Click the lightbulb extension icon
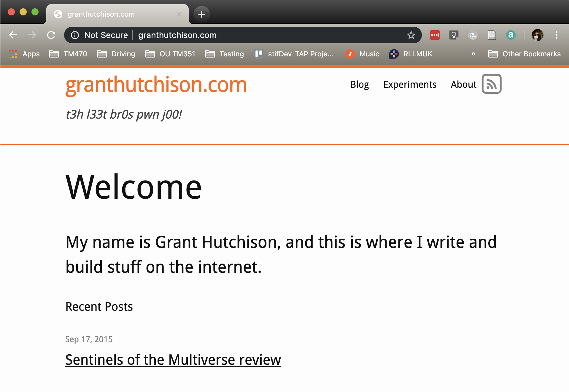 point(454,35)
